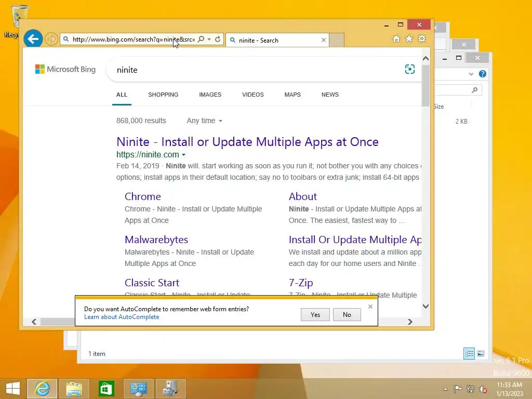Viewport: 532px width, 399px height.
Task: Open the Malwarebytes sublink
Action: click(x=156, y=240)
